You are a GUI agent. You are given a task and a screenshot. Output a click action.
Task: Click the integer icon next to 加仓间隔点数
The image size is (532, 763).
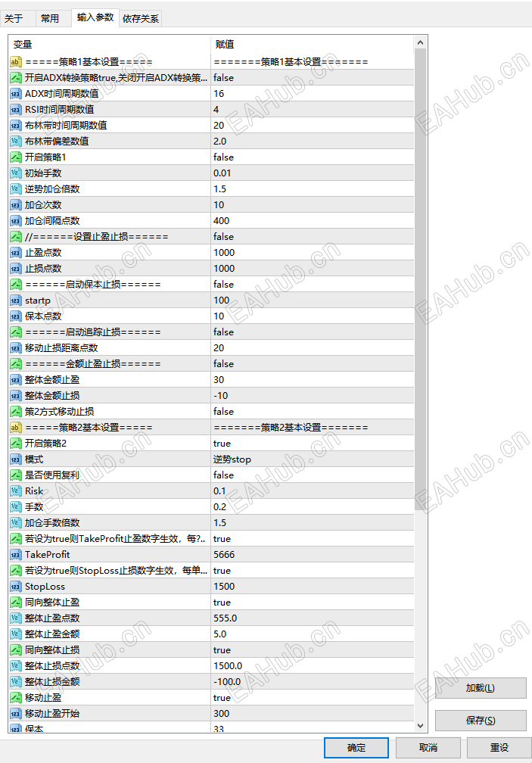pos(16,221)
